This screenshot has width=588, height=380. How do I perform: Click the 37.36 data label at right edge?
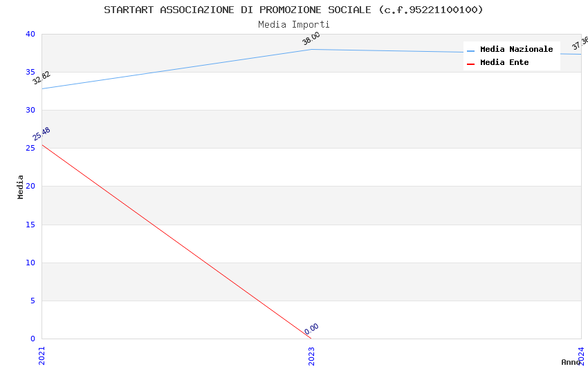[580, 43]
